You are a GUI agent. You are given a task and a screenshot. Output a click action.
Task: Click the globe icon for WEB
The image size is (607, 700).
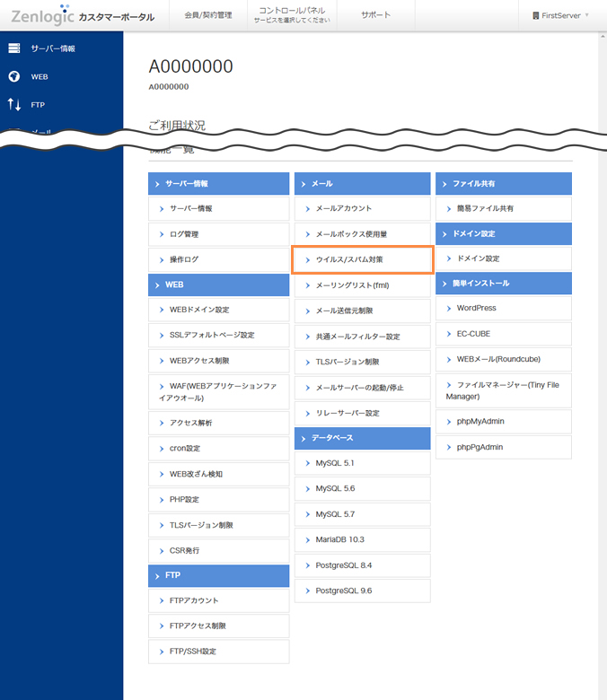tap(14, 77)
